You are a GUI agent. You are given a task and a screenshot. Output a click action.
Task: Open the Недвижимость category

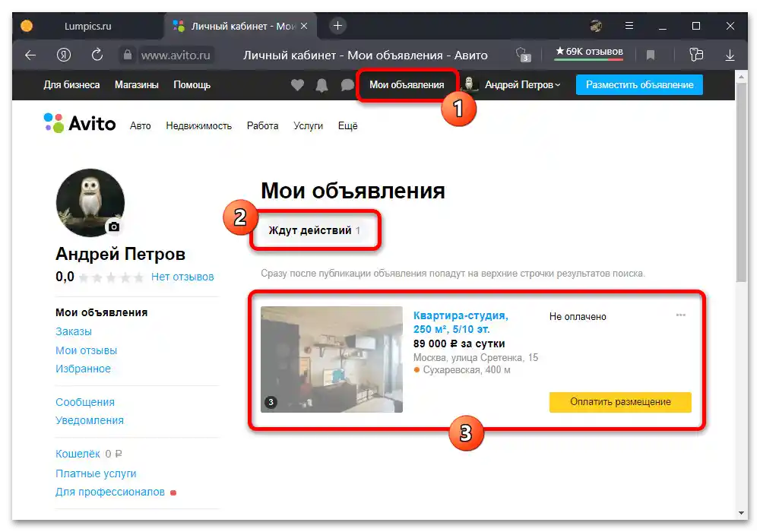click(198, 126)
